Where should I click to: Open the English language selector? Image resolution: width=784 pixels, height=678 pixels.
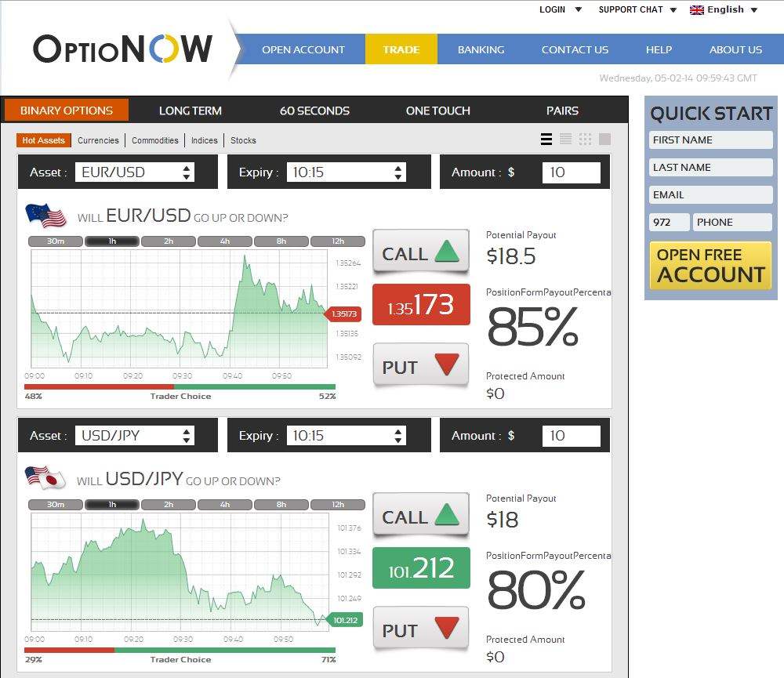tap(724, 9)
